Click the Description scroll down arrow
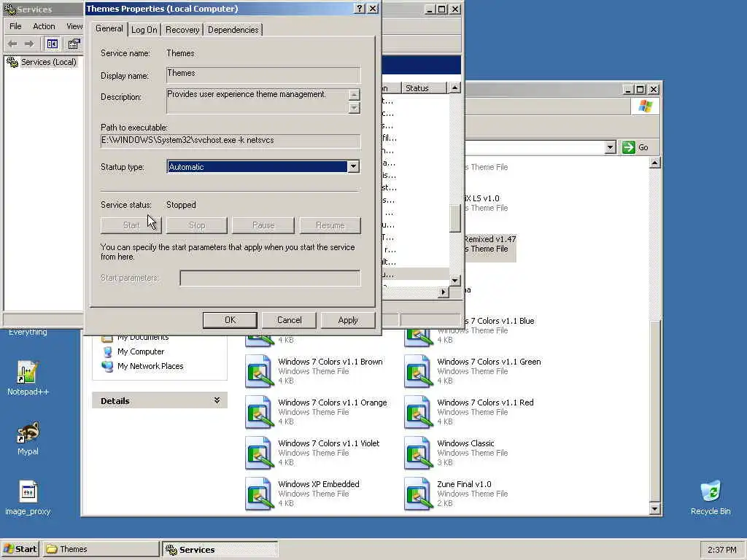747x560 pixels. pos(354,108)
